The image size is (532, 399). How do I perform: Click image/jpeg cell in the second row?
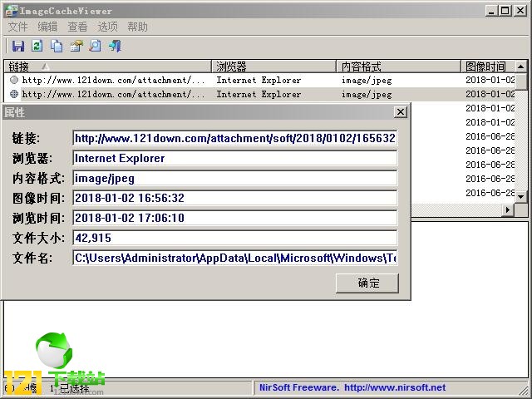tap(367, 94)
